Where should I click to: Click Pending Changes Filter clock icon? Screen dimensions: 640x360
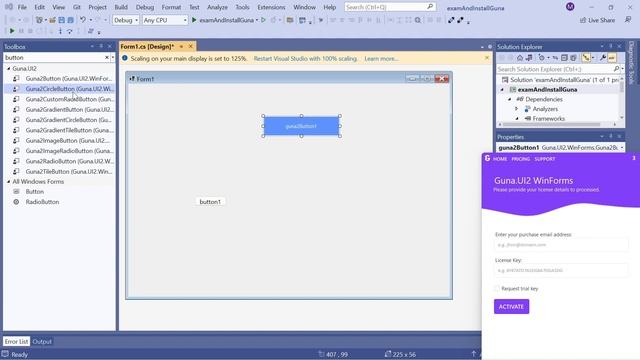coord(542,58)
